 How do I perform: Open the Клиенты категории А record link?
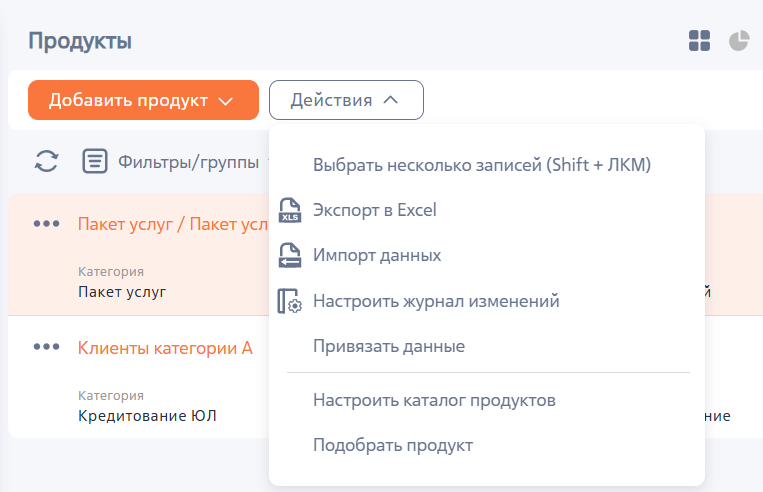[x=165, y=348]
